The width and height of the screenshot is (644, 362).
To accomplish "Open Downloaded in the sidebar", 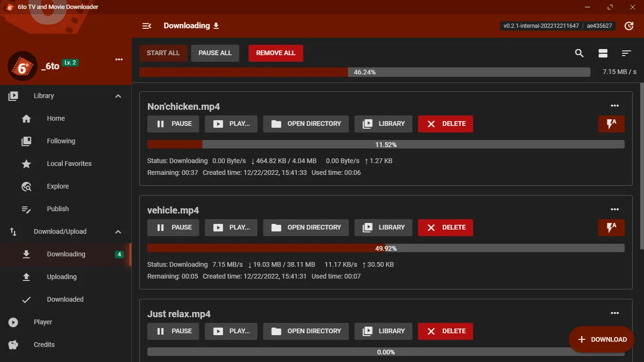I will [65, 299].
